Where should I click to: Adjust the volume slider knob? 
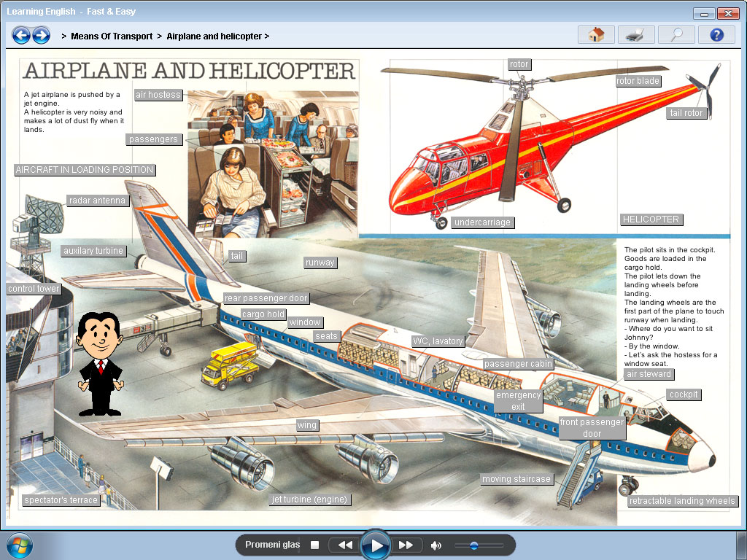(474, 545)
